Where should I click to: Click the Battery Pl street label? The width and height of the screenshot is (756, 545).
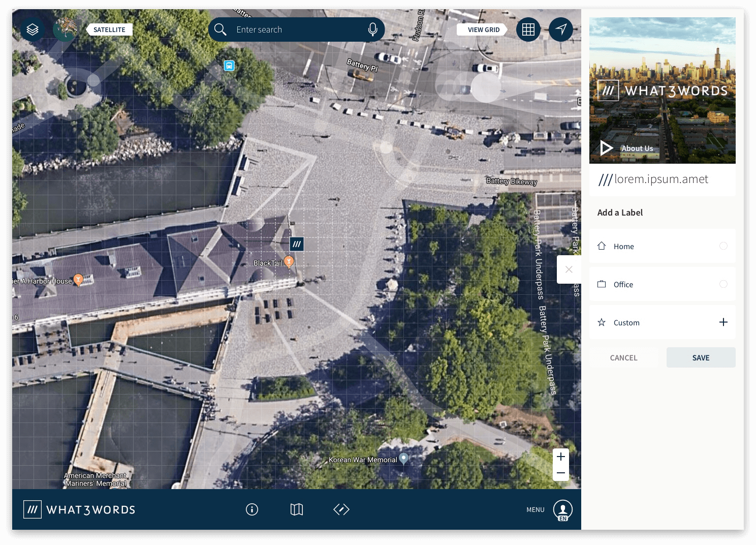(362, 65)
